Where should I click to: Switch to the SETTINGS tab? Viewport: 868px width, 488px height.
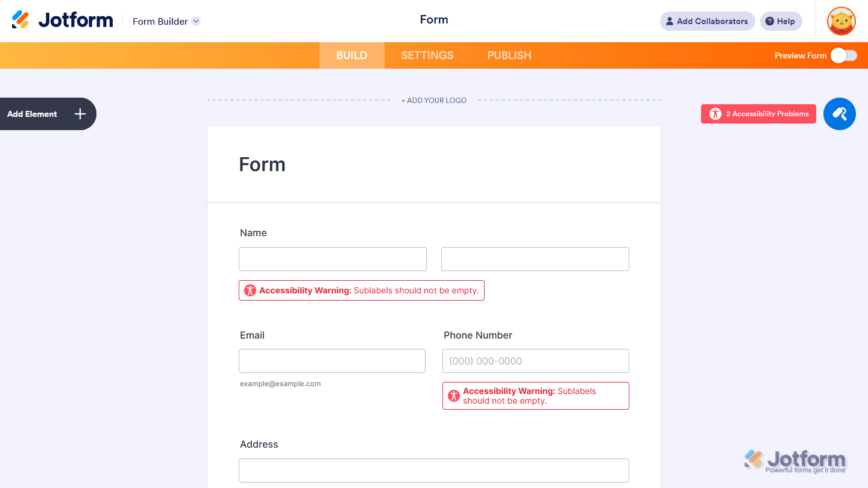point(427,55)
